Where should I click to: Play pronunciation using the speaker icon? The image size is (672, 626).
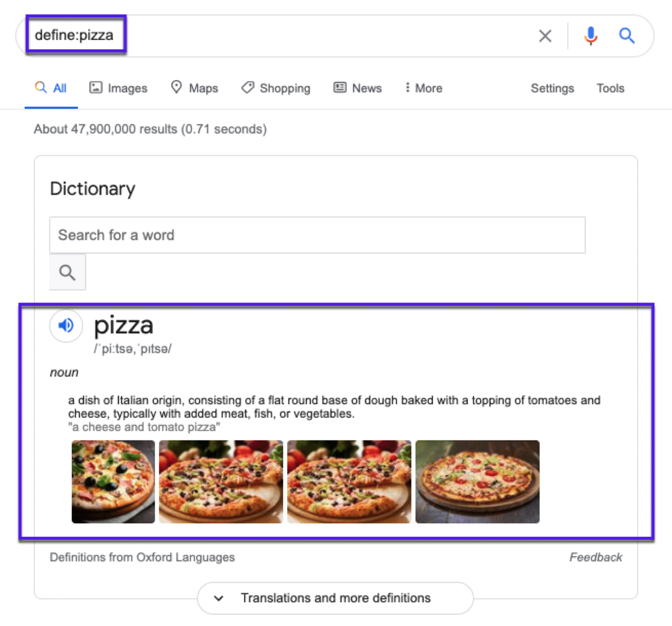(x=65, y=326)
